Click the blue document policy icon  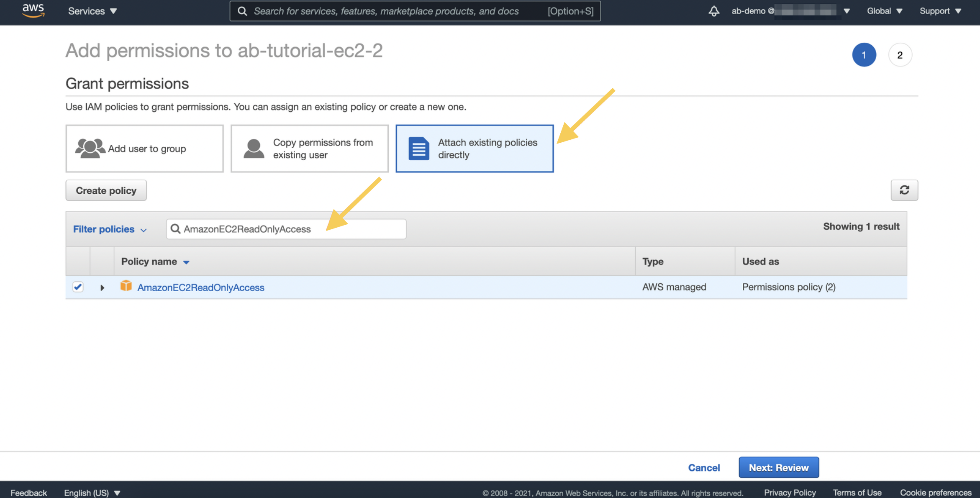(x=419, y=149)
